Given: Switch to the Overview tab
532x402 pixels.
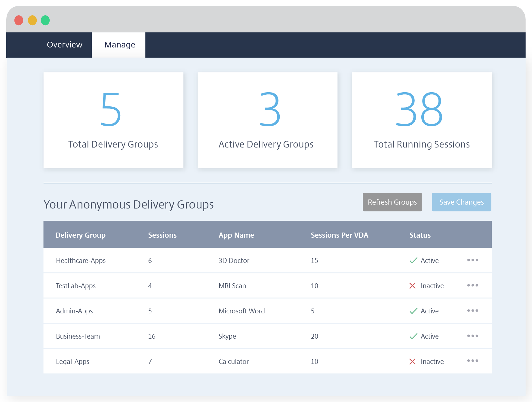Looking at the screenshot, I should pos(64,45).
